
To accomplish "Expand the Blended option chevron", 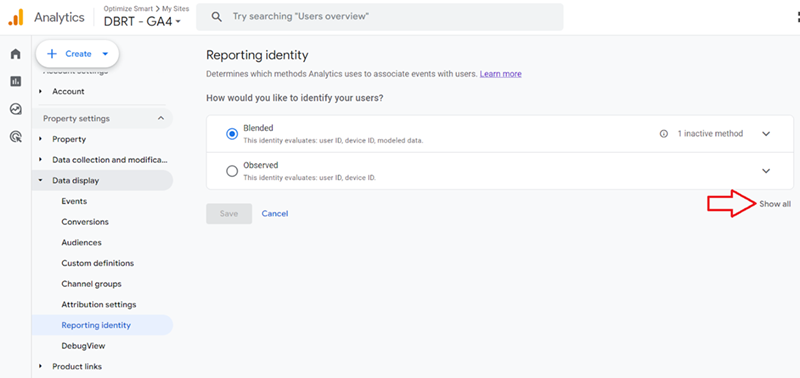I will [766, 134].
